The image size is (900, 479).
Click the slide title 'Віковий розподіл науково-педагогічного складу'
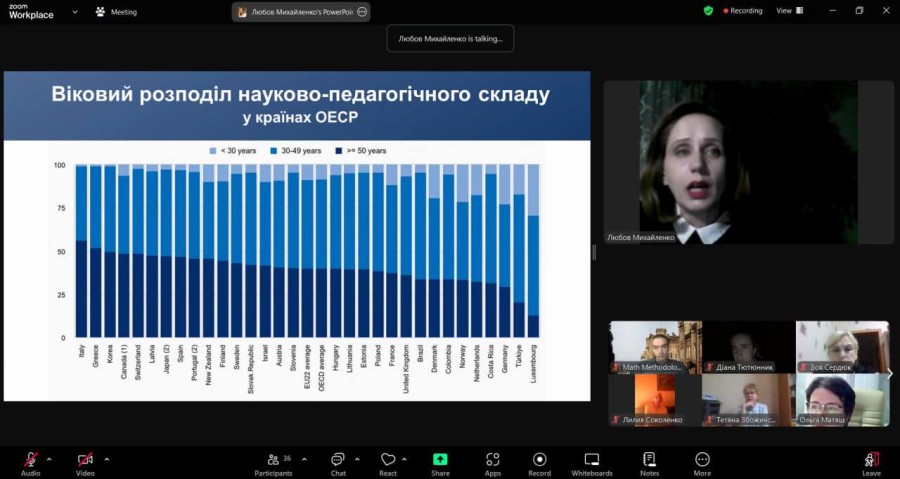300,95
